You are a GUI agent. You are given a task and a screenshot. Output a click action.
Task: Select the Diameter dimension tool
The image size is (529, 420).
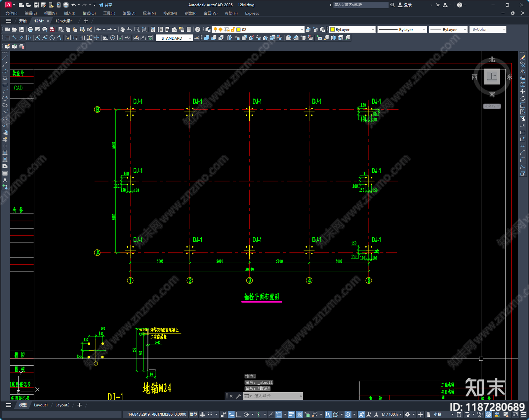click(52, 38)
